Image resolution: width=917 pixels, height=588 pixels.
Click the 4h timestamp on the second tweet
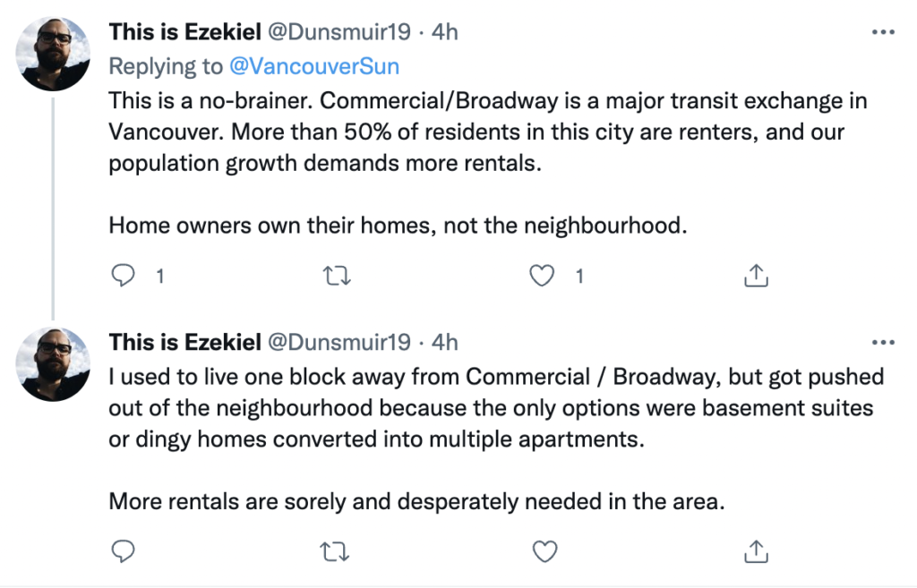(x=444, y=343)
